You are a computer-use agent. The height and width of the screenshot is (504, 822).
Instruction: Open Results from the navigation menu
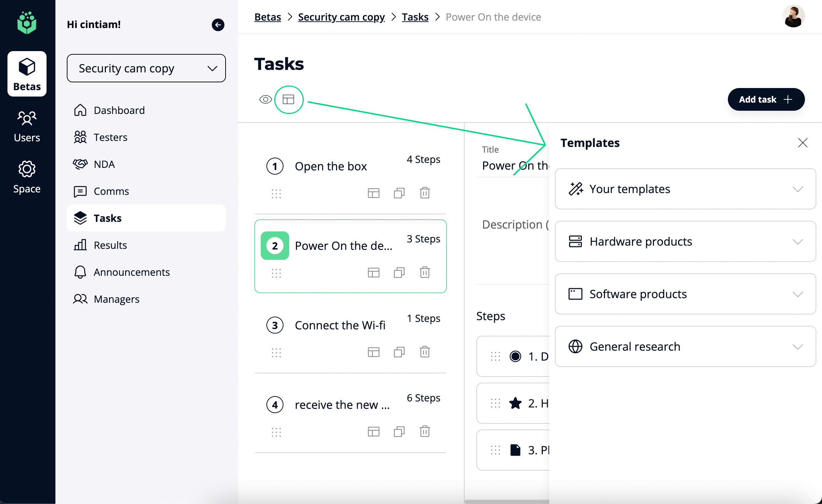(x=110, y=245)
